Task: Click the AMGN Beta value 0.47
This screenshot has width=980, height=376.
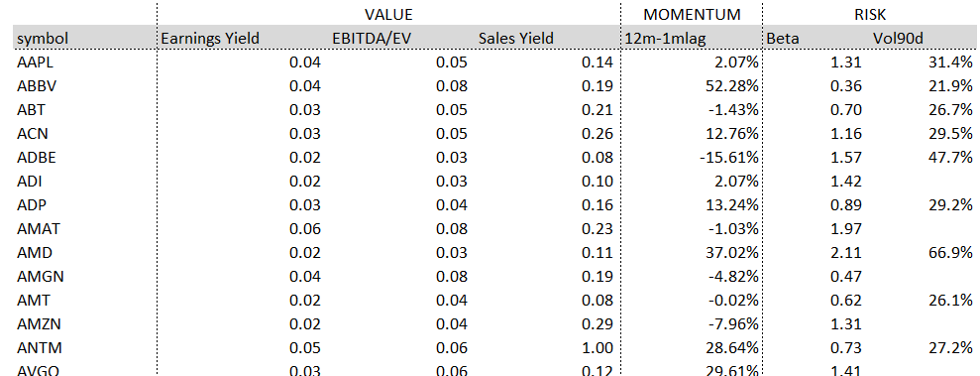Action: (845, 277)
